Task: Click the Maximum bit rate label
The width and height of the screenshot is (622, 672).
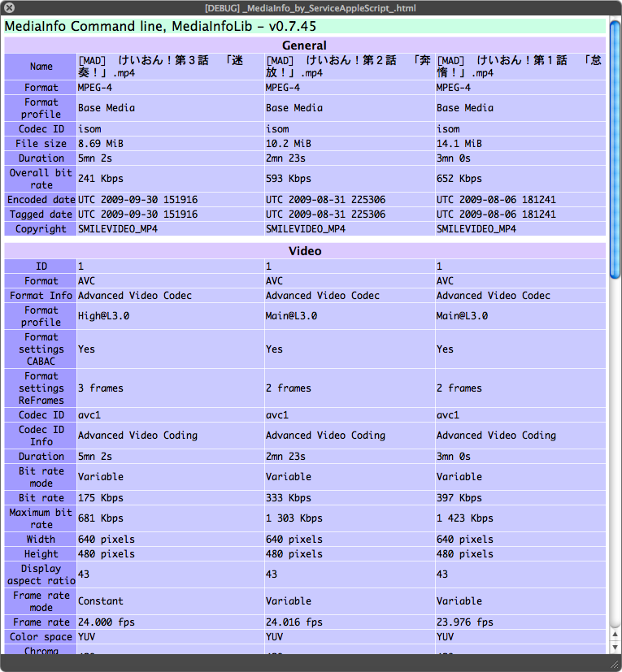Action: [41, 518]
